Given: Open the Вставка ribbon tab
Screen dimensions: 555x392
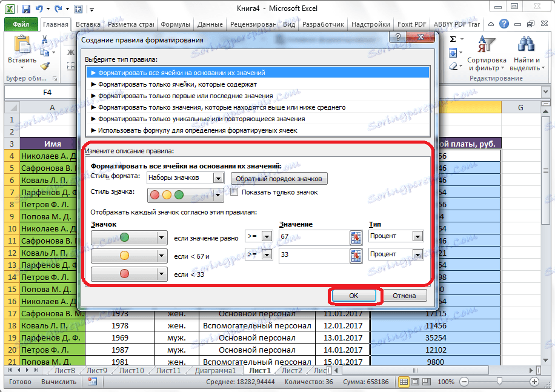Looking at the screenshot, I should click(88, 24).
